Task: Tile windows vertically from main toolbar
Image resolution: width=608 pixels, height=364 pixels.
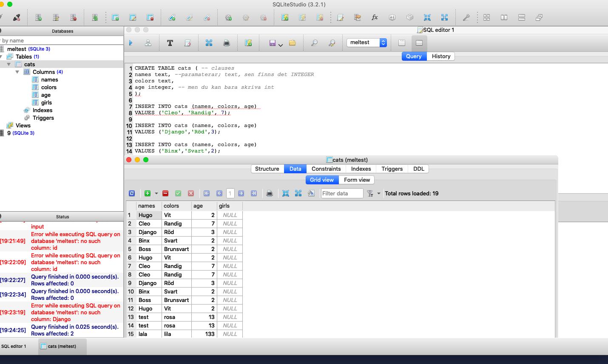Action: [522, 17]
